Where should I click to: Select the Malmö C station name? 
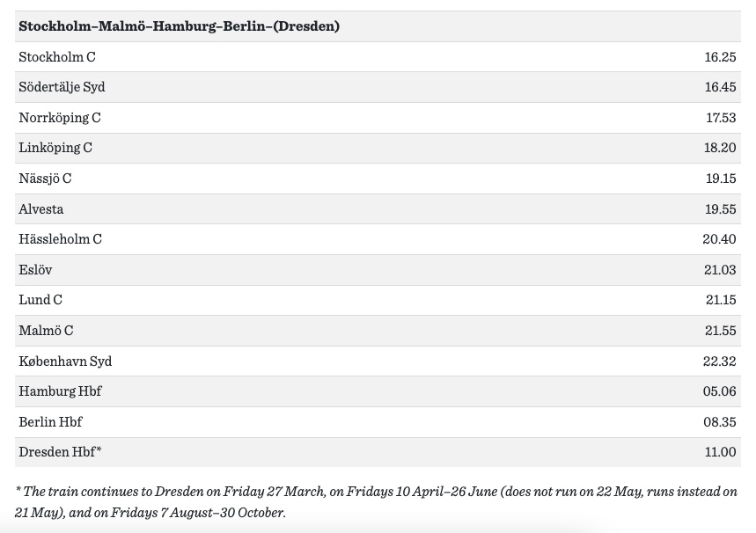coord(46,330)
